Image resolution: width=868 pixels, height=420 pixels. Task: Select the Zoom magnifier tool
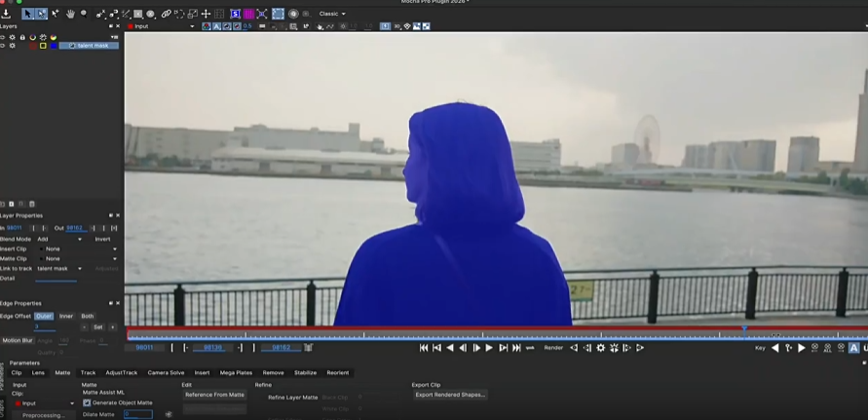point(84,14)
